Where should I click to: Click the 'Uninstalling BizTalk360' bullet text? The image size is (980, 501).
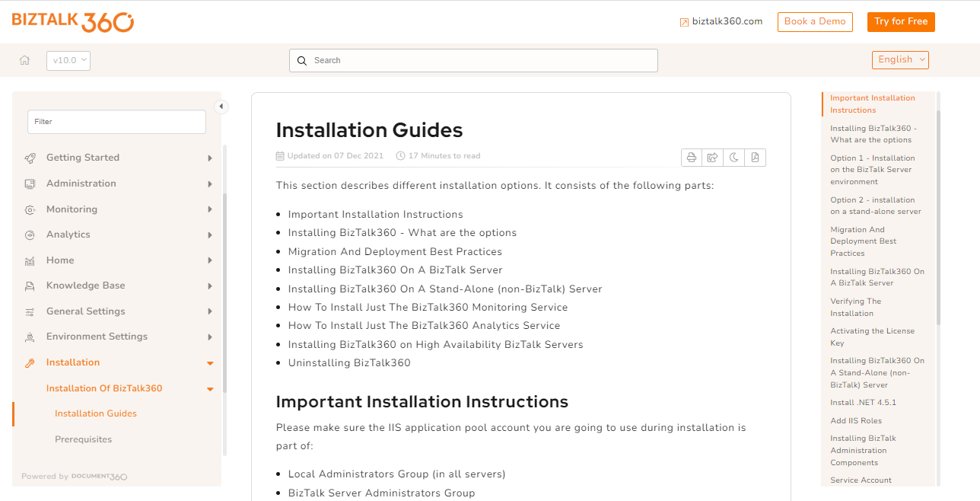349,362
